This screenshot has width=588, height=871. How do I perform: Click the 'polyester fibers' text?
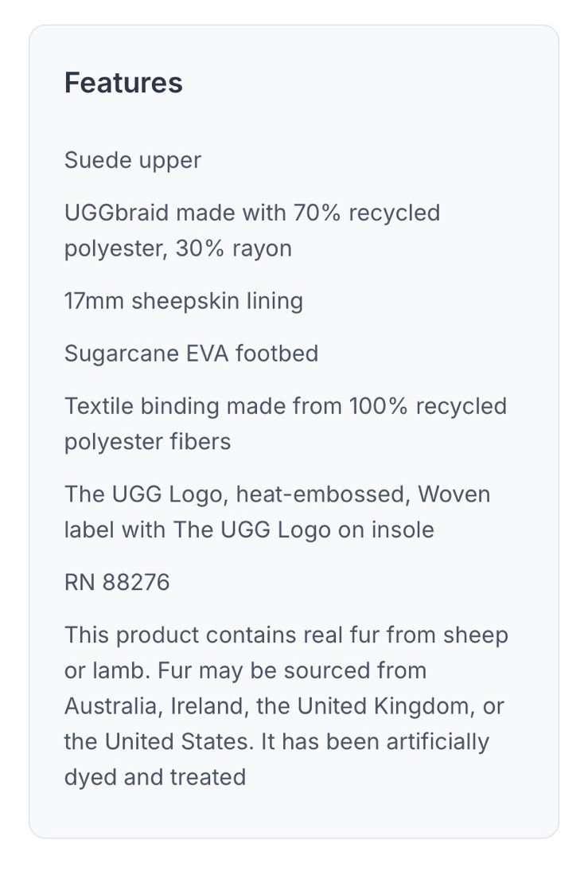point(147,441)
